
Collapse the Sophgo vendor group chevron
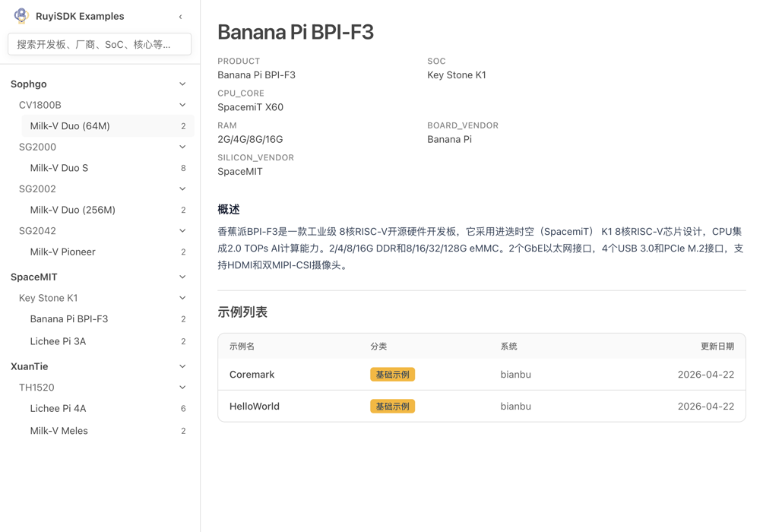click(x=182, y=84)
